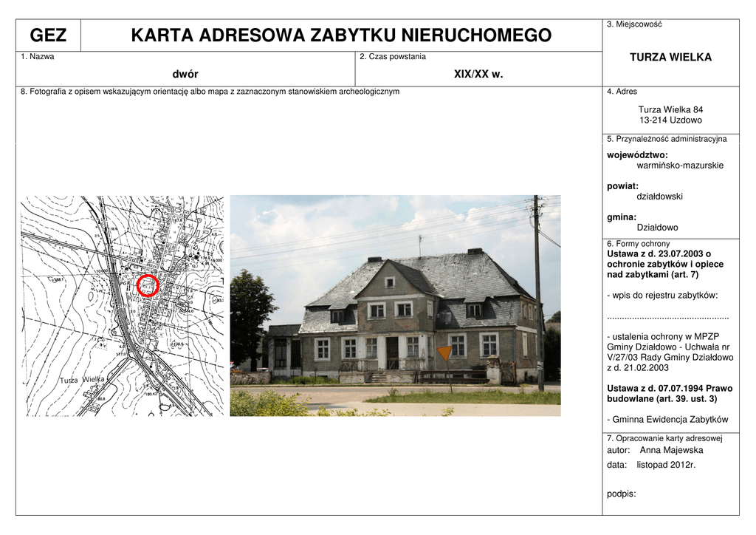The width and height of the screenshot is (756, 535).
Task: Click the 'Gminna Ewidencja Zabytków' entry
Action: tap(670, 419)
